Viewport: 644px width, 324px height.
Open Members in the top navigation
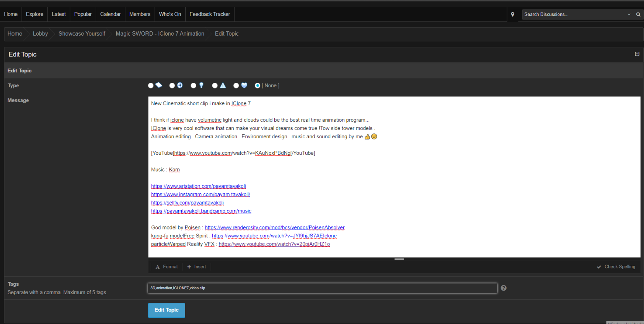pyautogui.click(x=140, y=14)
